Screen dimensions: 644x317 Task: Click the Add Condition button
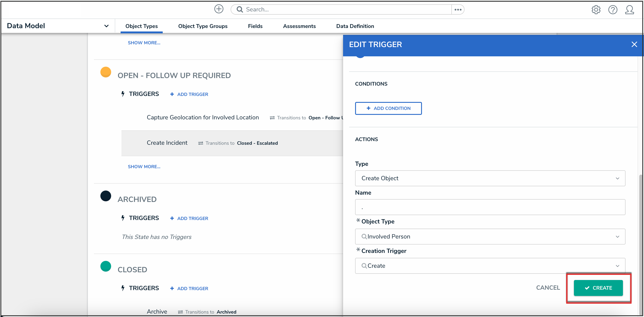pyautogui.click(x=388, y=108)
